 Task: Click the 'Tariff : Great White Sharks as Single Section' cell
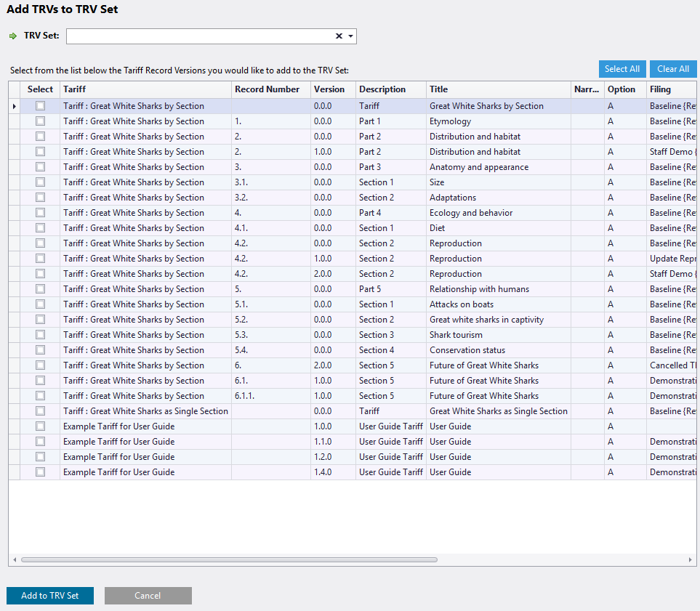point(145,411)
